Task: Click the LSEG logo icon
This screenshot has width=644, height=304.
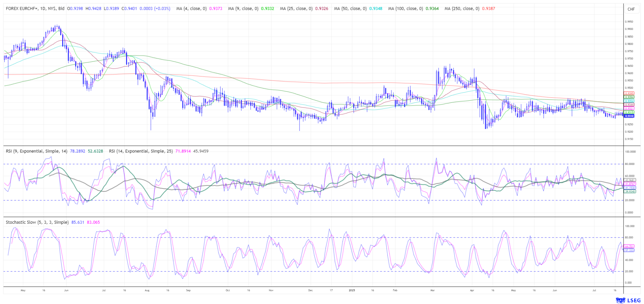Action: point(620,300)
